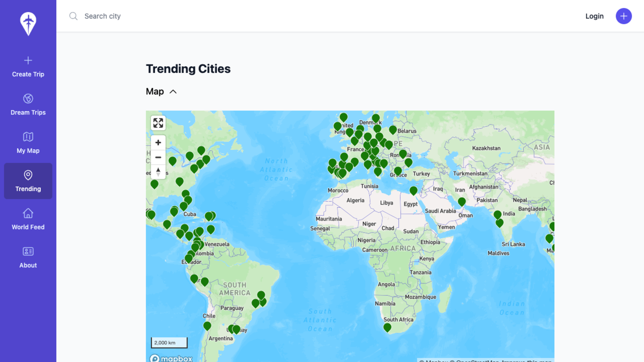The image size is (644, 362).
Task: Collapse the Map section chevron
Action: 173,92
